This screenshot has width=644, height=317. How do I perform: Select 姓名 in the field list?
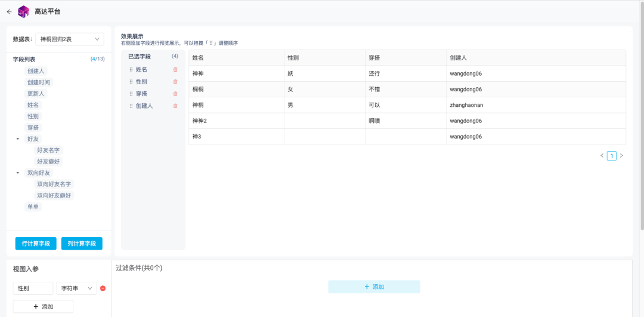(x=33, y=105)
